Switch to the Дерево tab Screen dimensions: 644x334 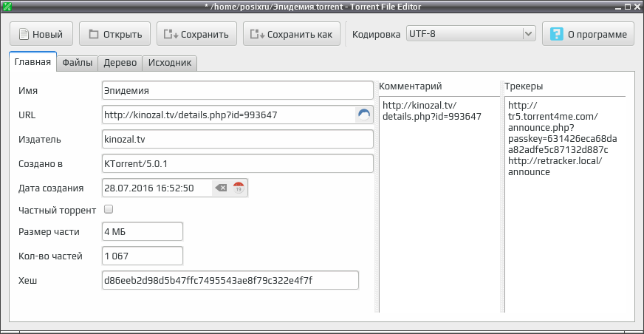tap(120, 63)
